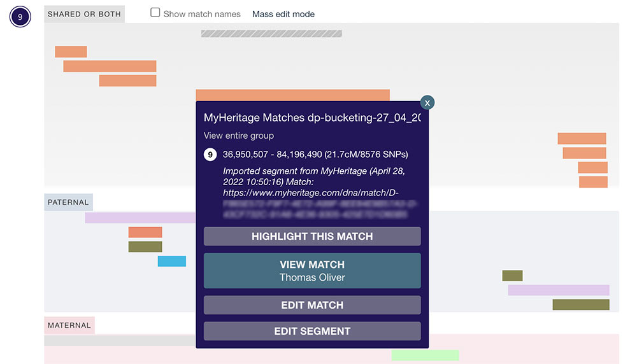The image size is (637, 364).
Task: Enable Mass edit mode
Action: click(x=283, y=14)
